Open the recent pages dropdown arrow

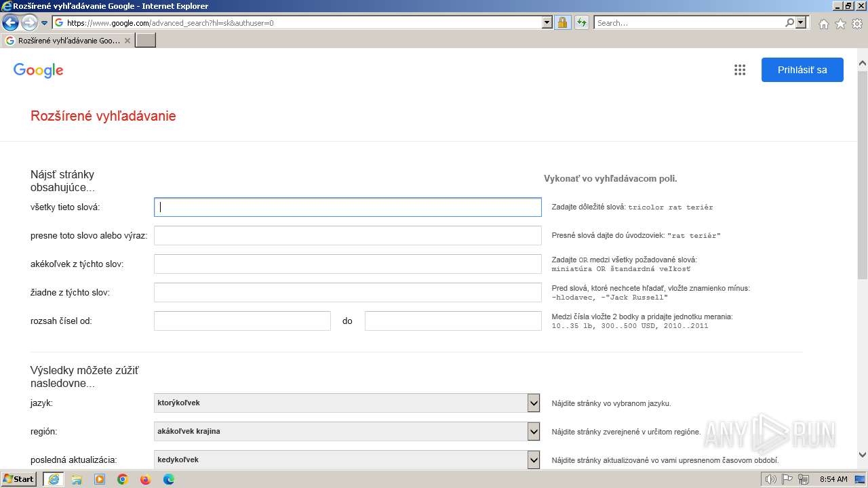pyautogui.click(x=45, y=23)
